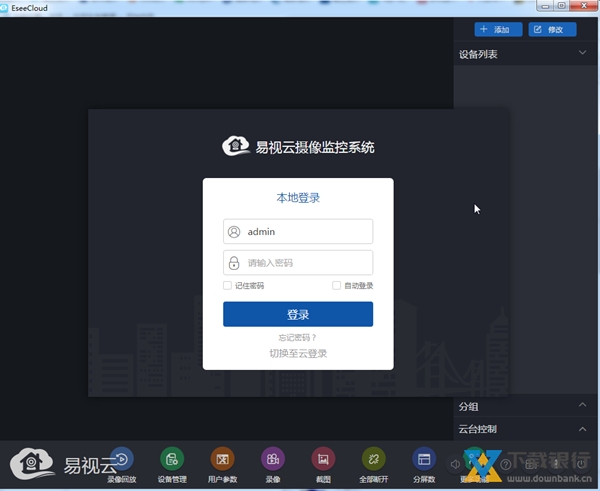This screenshot has height=491, width=600.
Task: Open 分屏数 split-screen icon
Action: point(424,459)
